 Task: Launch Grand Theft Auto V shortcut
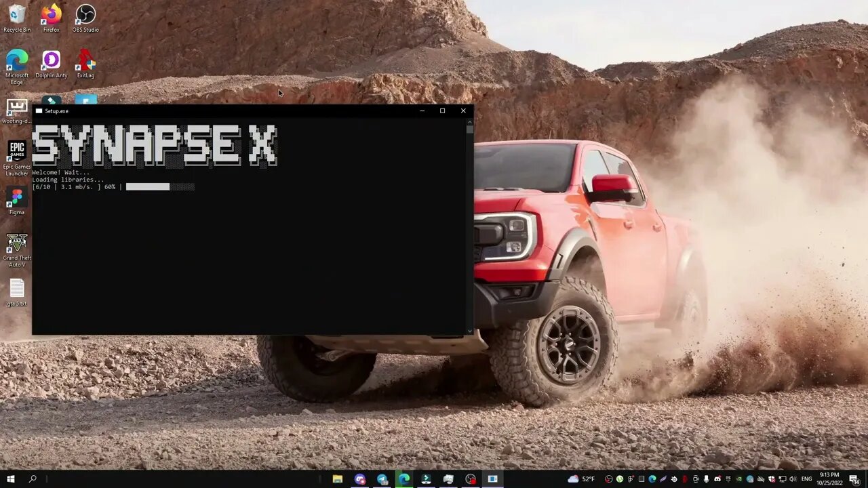pyautogui.click(x=17, y=250)
